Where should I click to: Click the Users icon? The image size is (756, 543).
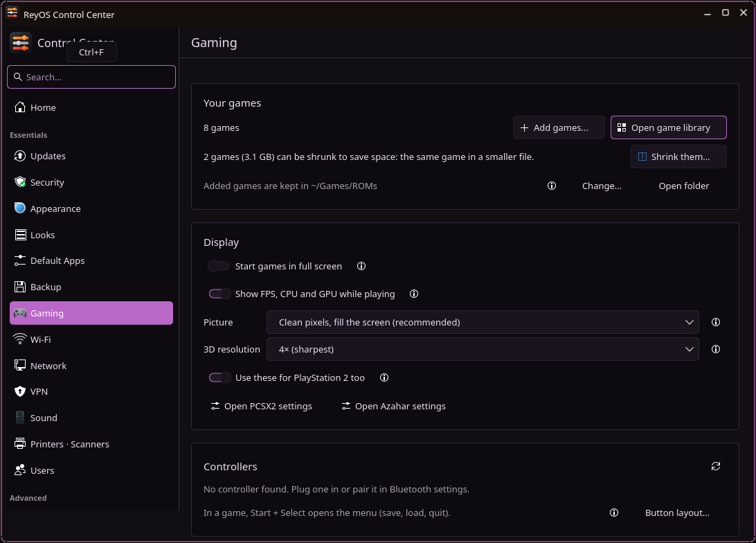[x=20, y=470]
